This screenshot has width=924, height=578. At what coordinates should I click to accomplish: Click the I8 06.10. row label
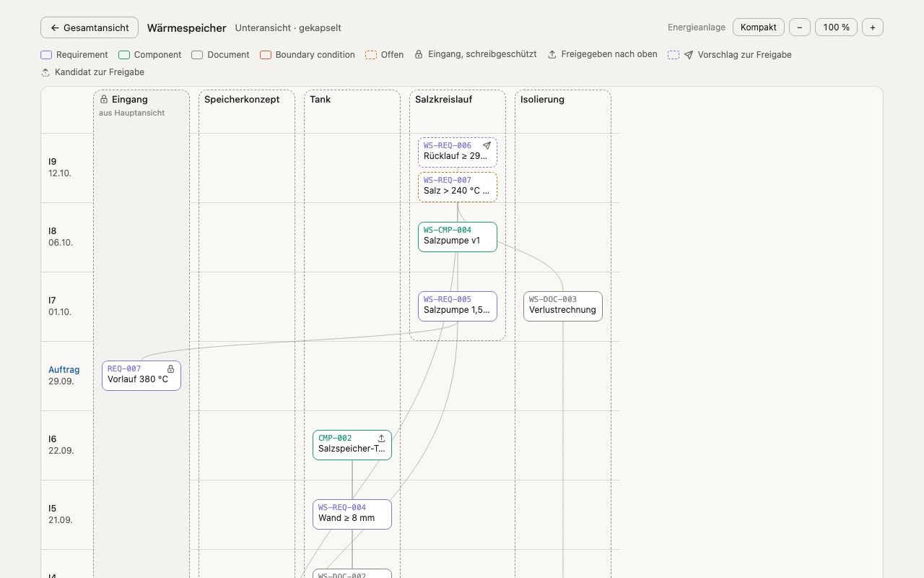pos(61,237)
